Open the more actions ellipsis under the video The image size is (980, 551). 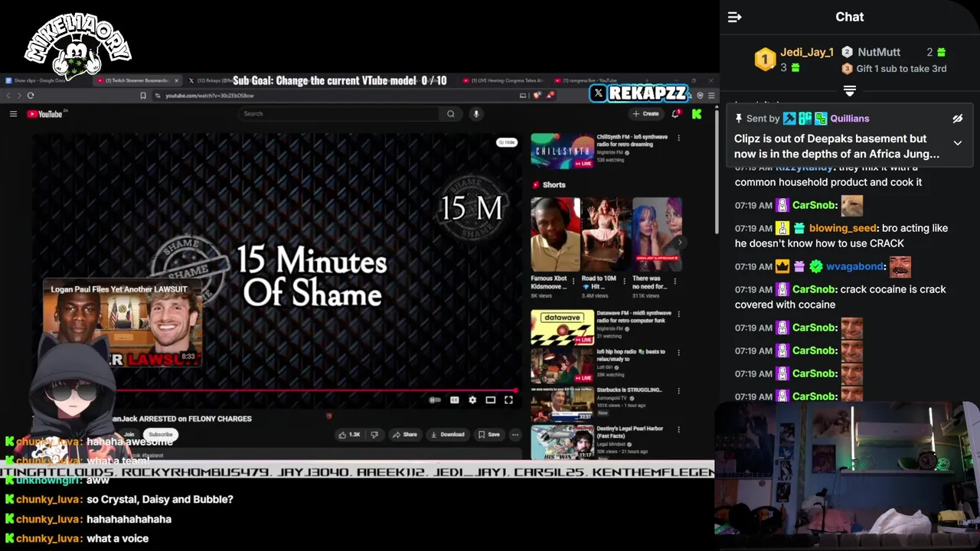[x=515, y=435]
